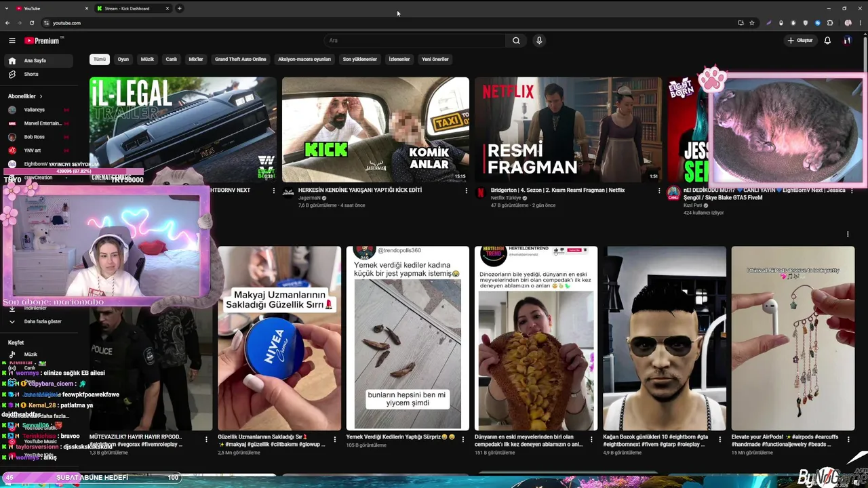Open options menu for iL-LEGAL trailer video
The height and width of the screenshot is (488, 868).
pos(273,191)
